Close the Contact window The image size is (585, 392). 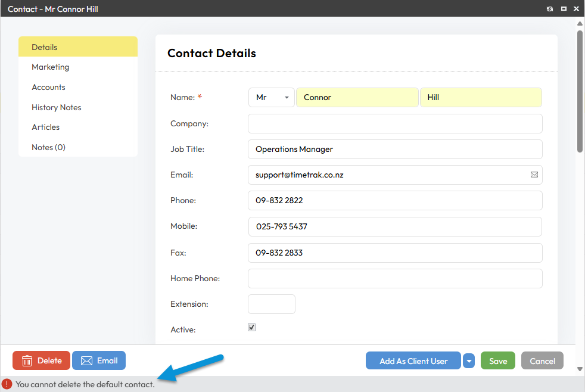coord(576,8)
